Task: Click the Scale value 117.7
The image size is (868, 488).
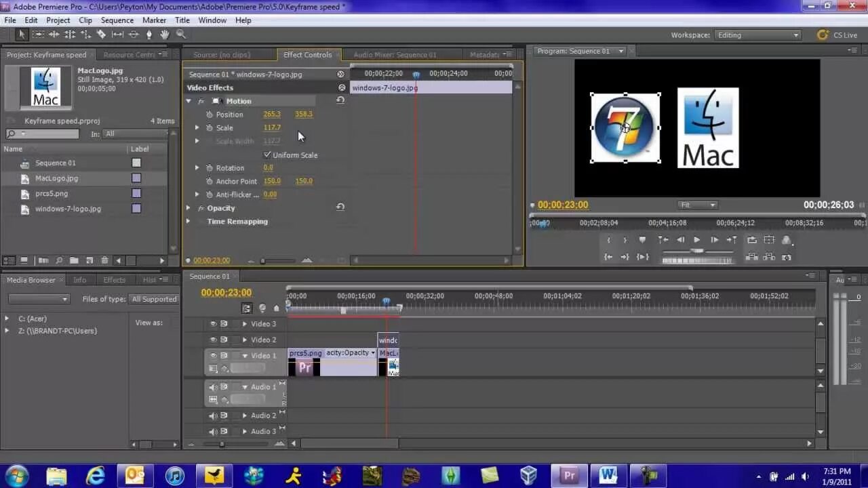Action: tap(272, 127)
